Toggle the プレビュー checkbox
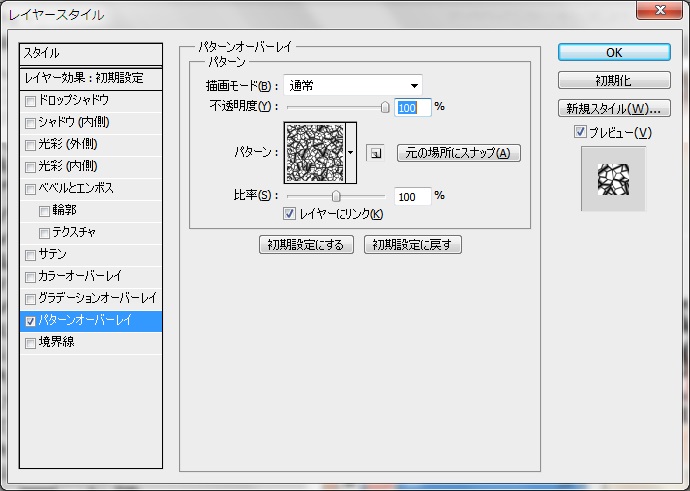This screenshot has height=491, width=690. click(580, 132)
